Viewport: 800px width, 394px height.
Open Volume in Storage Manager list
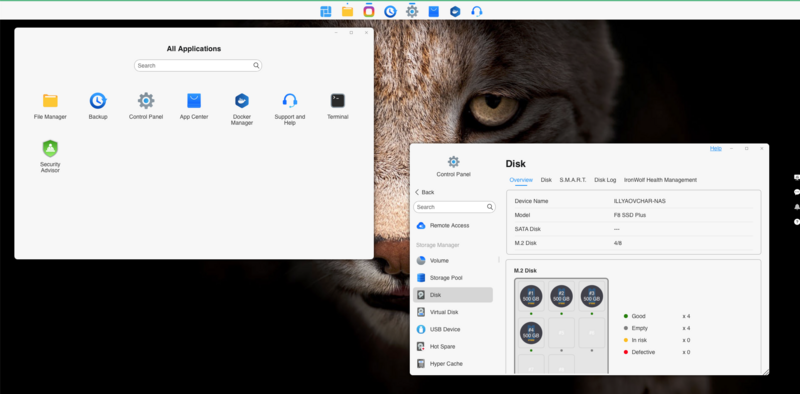[x=433, y=260]
